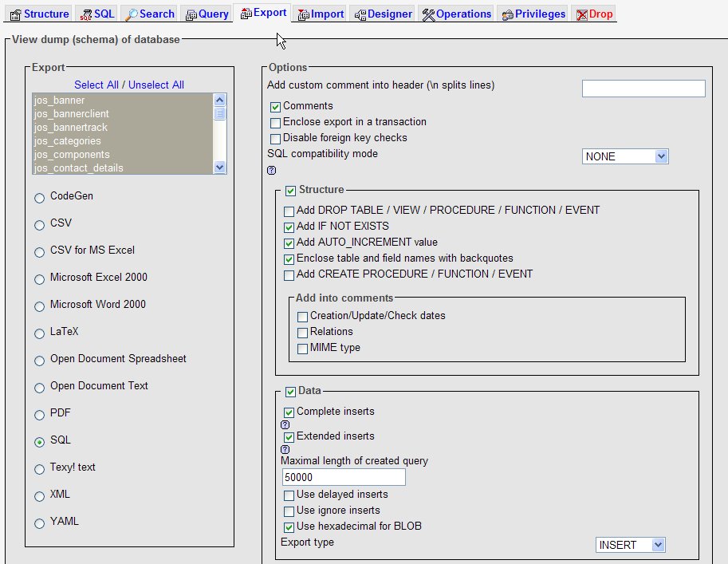Open the Privileges tab
Viewport: 728px width, 564px height.
(x=533, y=14)
